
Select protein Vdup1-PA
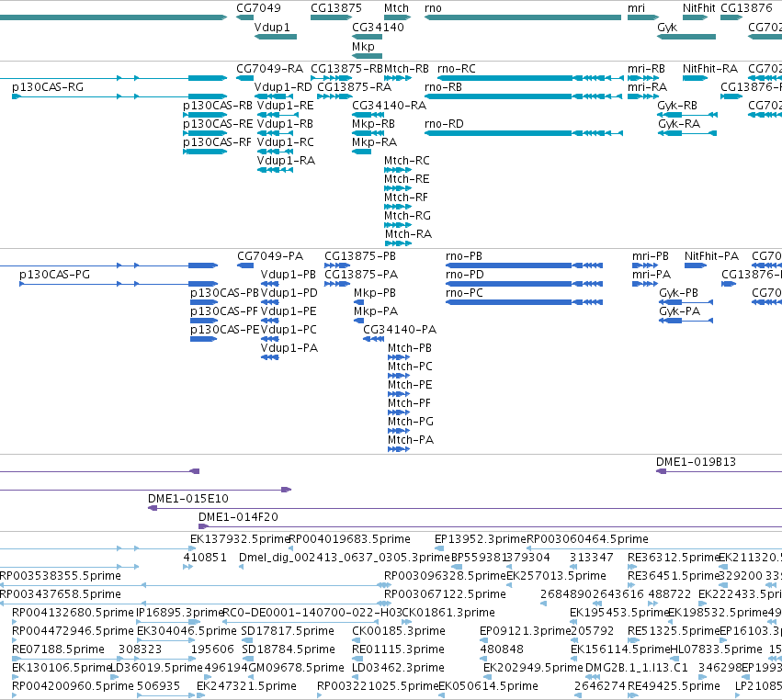tap(289, 348)
